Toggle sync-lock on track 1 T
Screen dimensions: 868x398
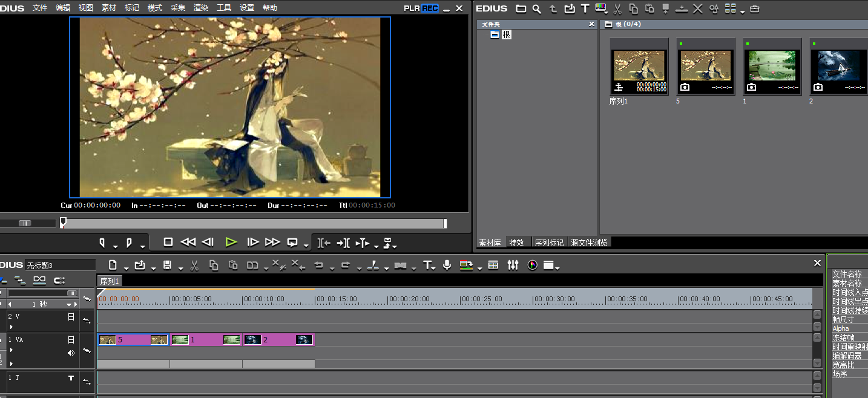[x=87, y=382]
